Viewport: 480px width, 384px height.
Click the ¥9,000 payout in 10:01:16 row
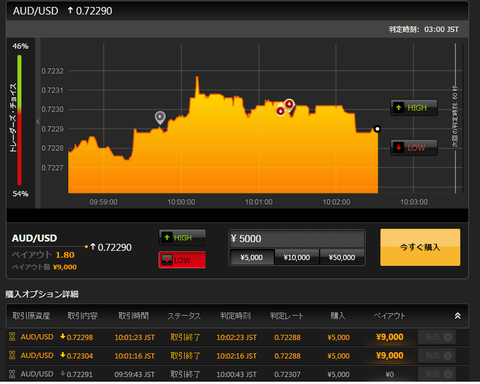coord(390,356)
